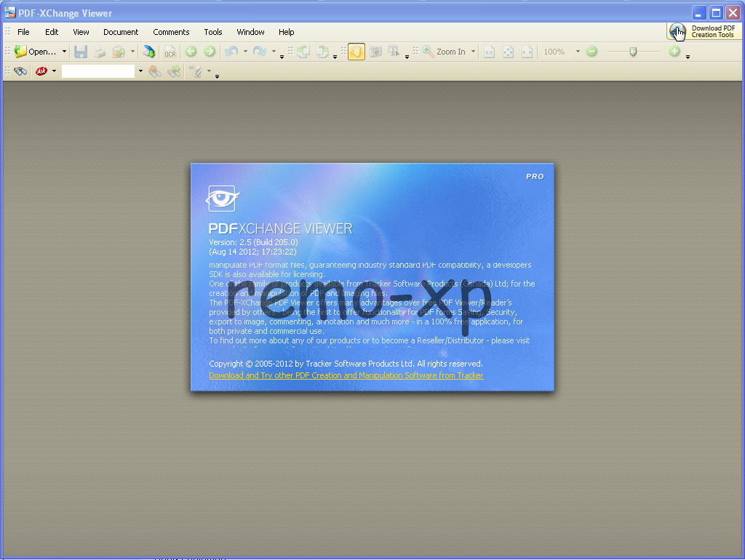Screen dimensions: 745x560
Task: Click Download PDF Creation Tools button
Action: coord(704,31)
